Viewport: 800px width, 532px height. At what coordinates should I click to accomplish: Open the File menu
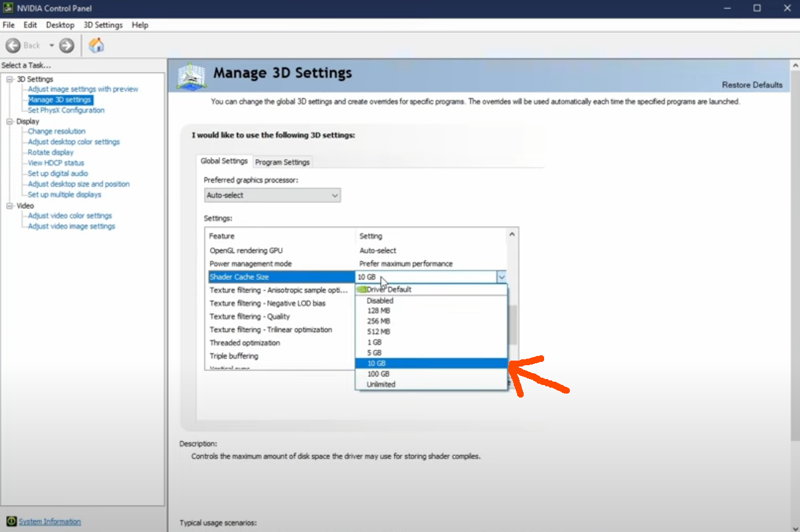tap(9, 25)
